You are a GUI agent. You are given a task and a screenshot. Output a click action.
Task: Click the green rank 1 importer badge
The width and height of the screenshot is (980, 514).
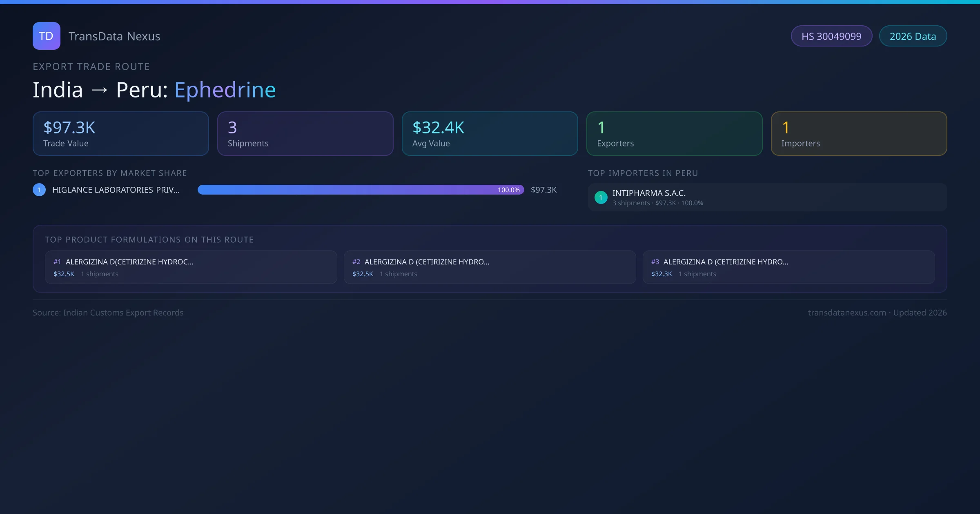point(601,197)
